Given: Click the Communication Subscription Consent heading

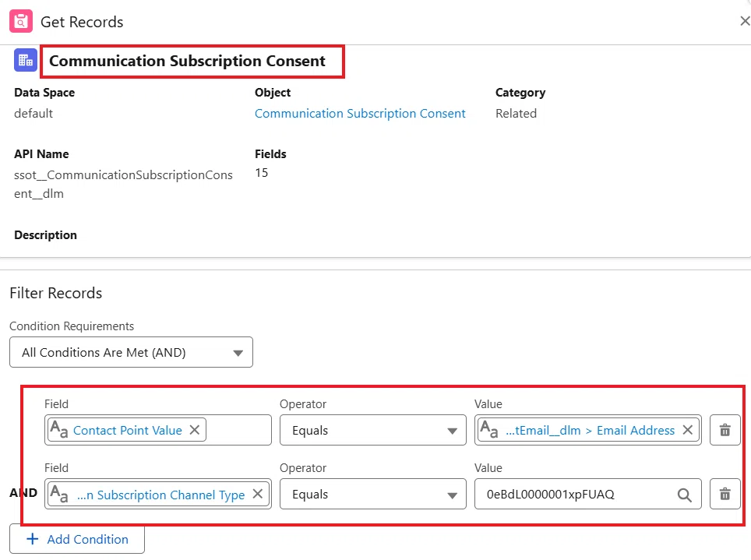Looking at the screenshot, I should [x=187, y=61].
